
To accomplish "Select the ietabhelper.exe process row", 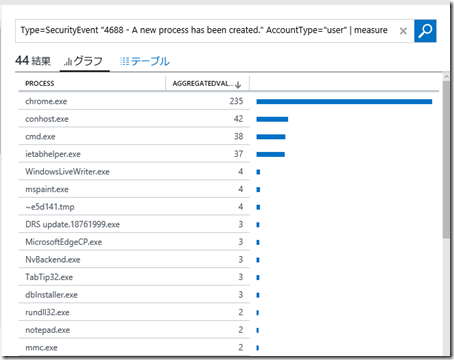I will click(x=134, y=154).
